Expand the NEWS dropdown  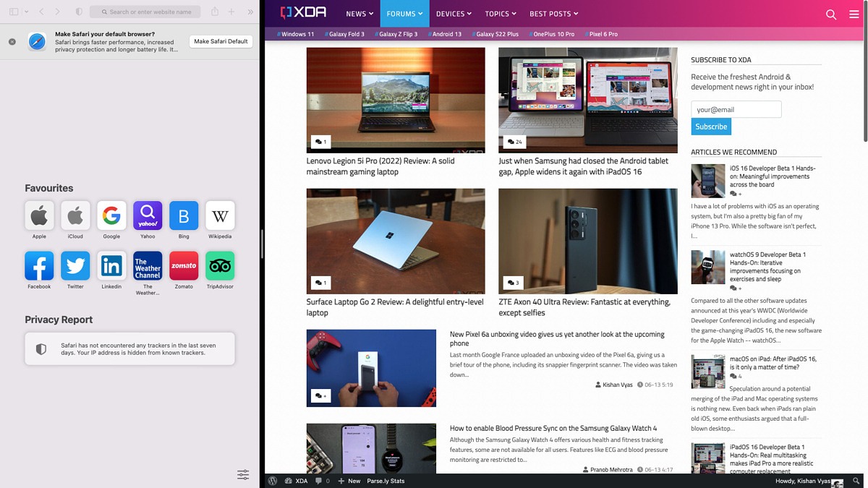pyautogui.click(x=359, y=14)
